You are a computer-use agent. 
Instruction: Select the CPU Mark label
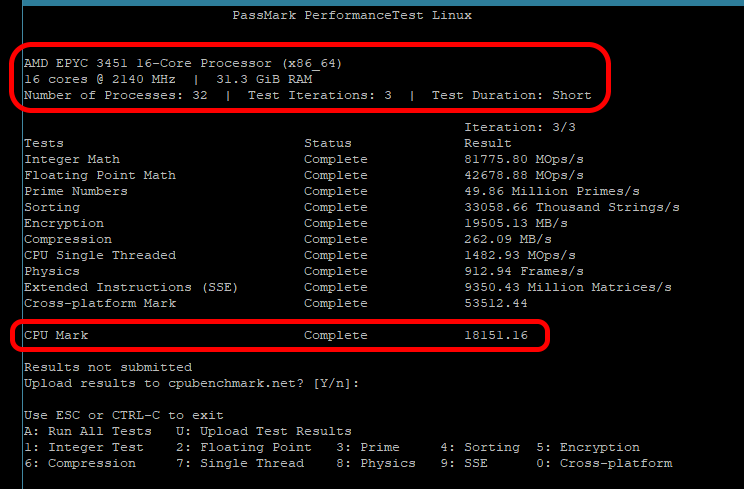coord(56,335)
